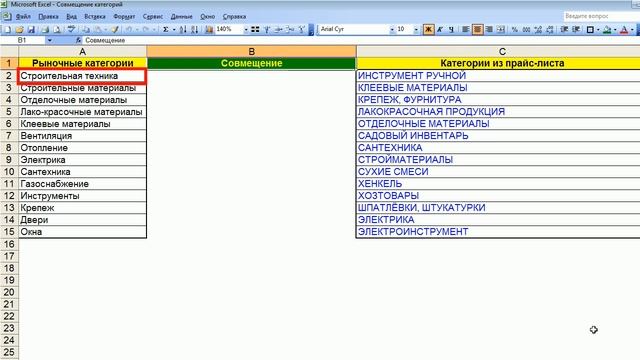This screenshot has height=360, width=640.
Task: Merge and center selected cells
Action: click(x=501, y=29)
